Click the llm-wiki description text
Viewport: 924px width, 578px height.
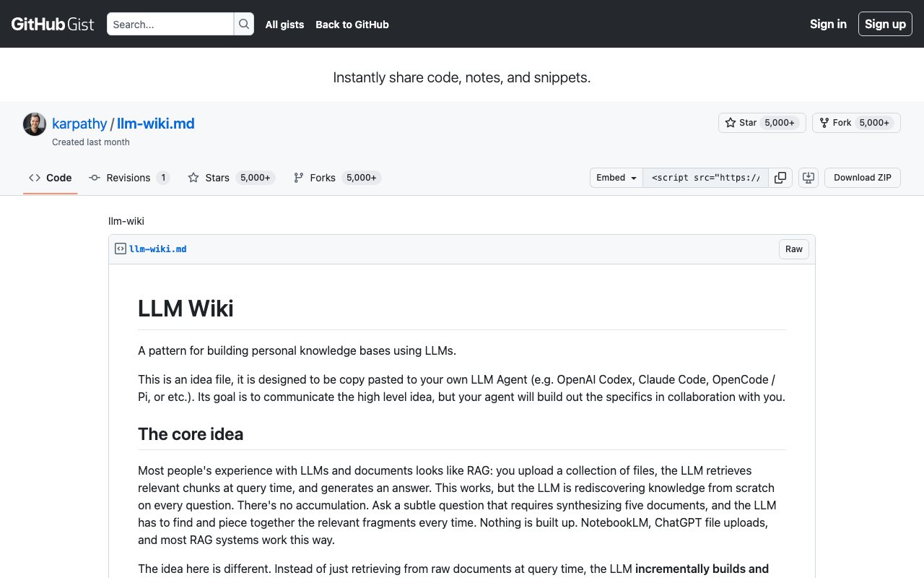pos(126,221)
